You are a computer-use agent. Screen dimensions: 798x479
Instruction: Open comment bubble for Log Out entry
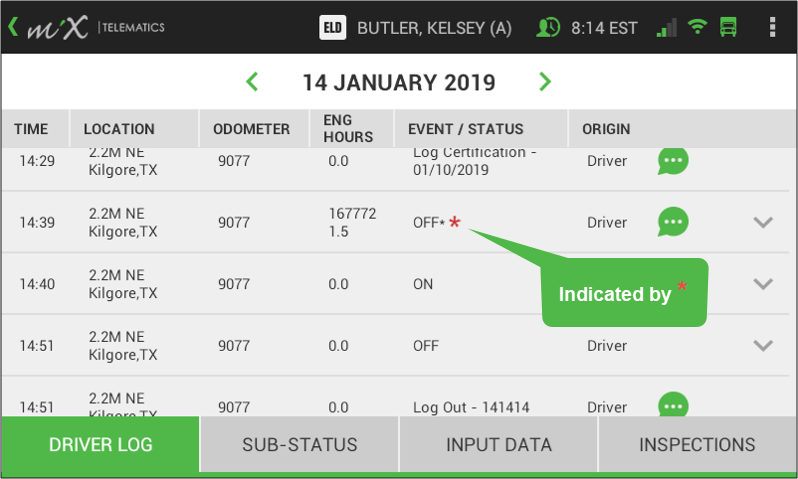673,404
